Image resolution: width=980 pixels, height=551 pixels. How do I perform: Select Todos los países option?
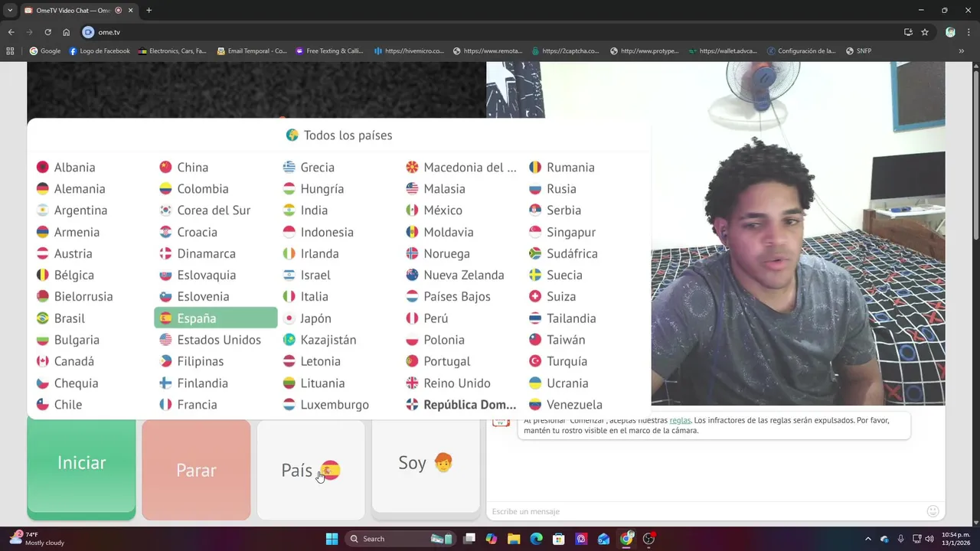[338, 135]
